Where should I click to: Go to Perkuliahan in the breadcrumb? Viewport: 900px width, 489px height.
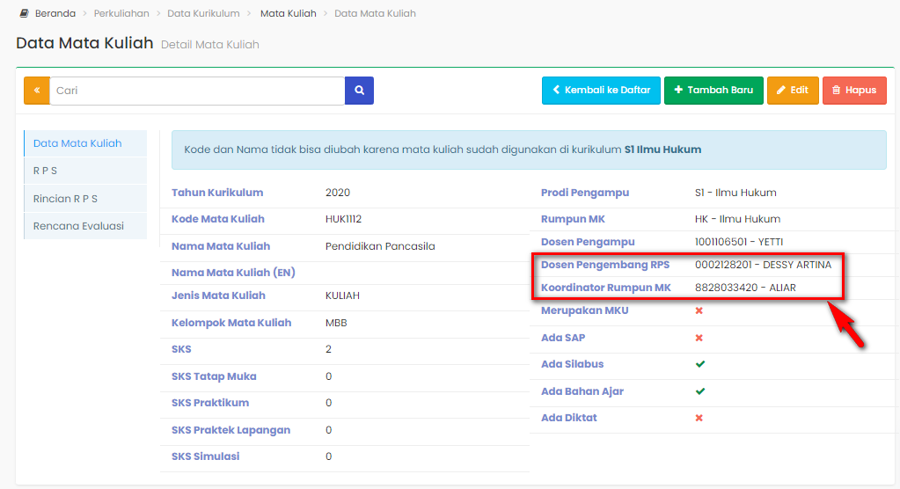(121, 14)
